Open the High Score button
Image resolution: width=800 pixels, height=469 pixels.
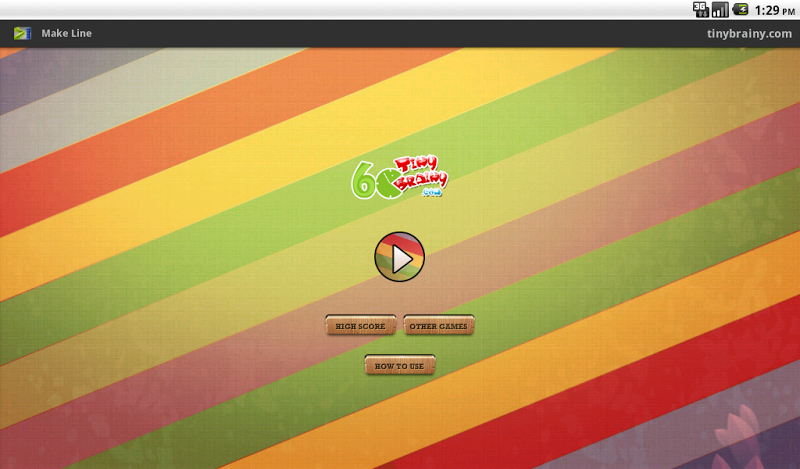click(x=361, y=326)
